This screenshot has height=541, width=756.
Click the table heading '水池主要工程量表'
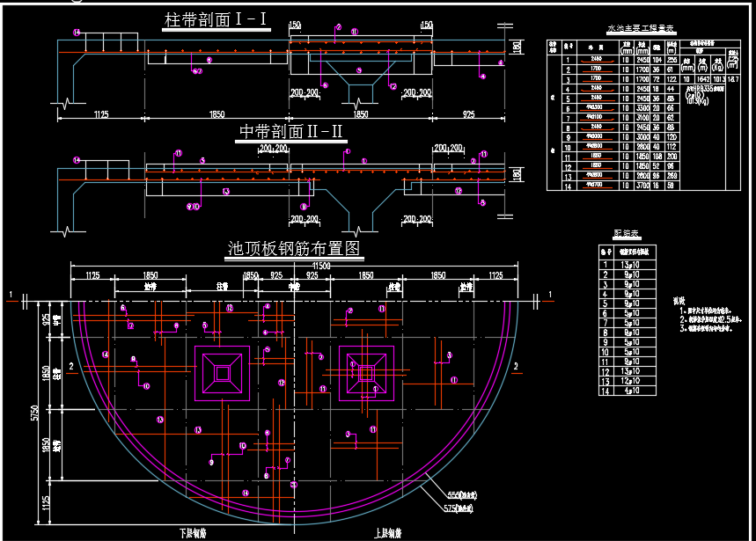641,29
